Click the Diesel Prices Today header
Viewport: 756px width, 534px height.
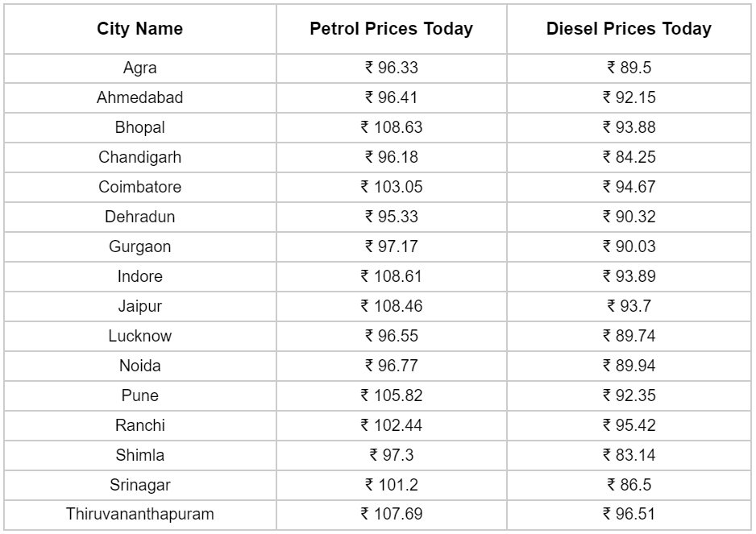pos(629,29)
